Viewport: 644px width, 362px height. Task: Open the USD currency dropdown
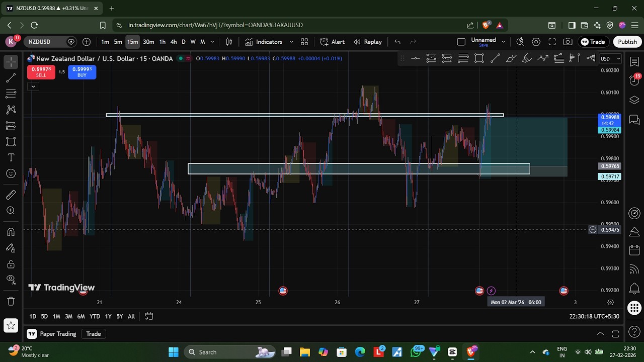(x=610, y=59)
